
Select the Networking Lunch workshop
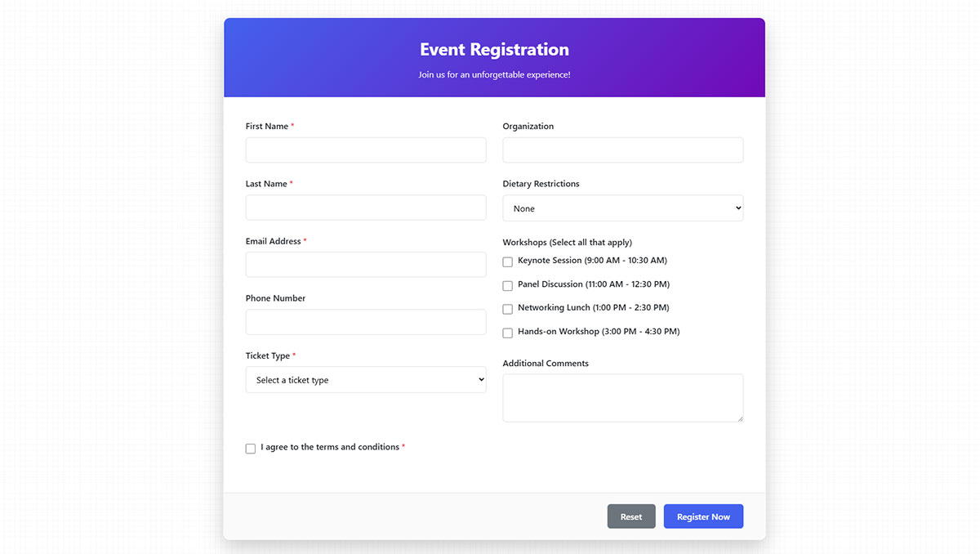[x=507, y=309]
